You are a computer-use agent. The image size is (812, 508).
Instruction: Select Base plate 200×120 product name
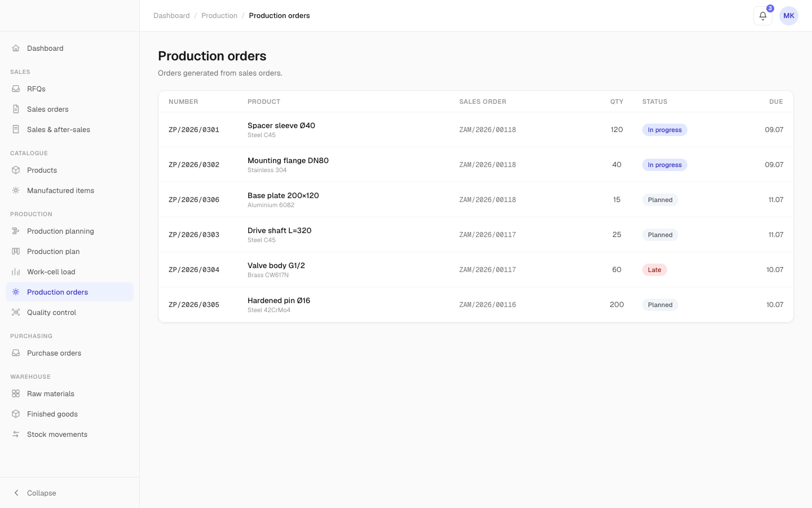tap(283, 195)
